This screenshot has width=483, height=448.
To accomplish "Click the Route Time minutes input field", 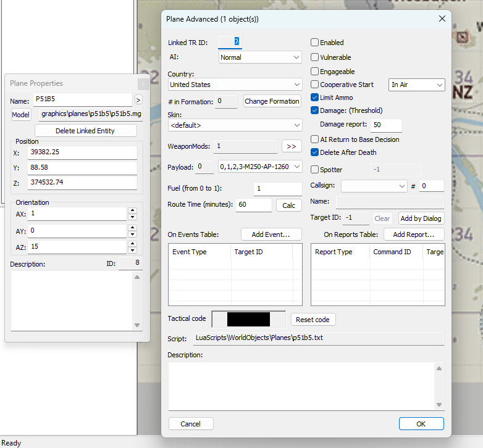I will click(253, 205).
